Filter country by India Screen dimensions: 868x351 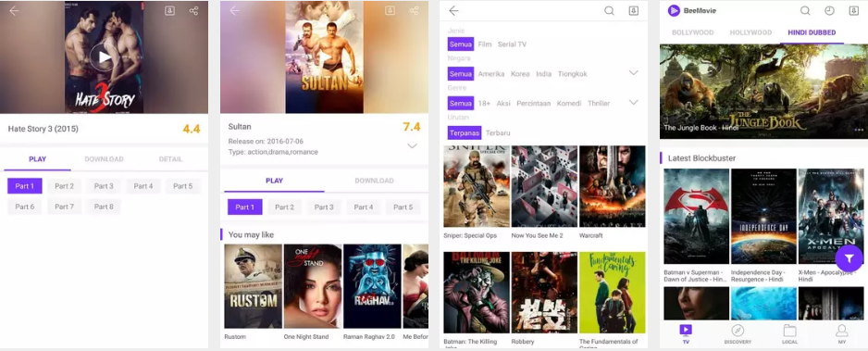click(x=543, y=74)
